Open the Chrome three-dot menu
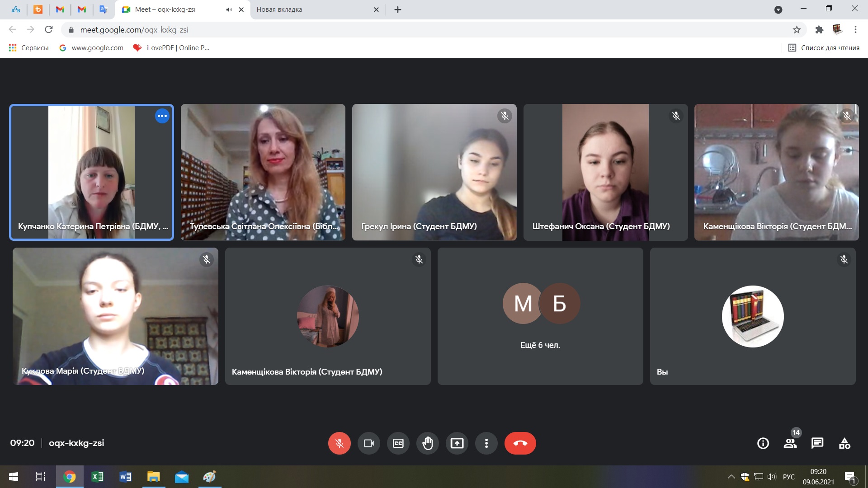Screen dimensions: 868x488 point(855,29)
